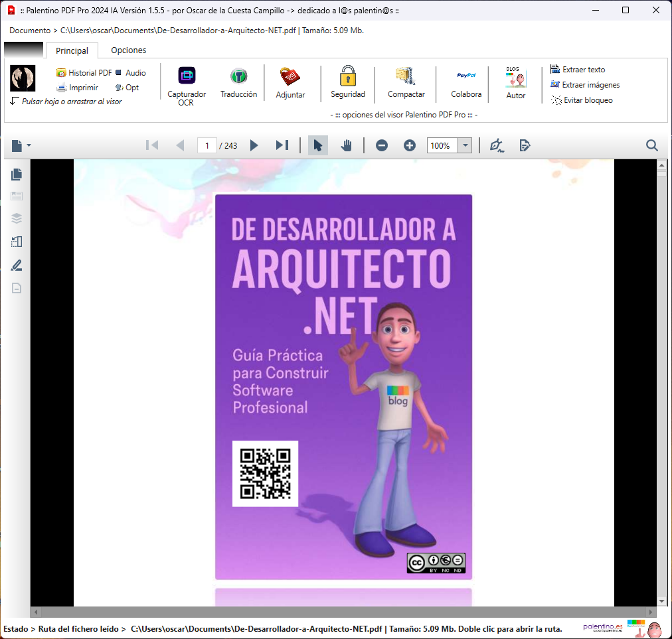Click the page number input field
672x639 pixels.
[x=207, y=145]
